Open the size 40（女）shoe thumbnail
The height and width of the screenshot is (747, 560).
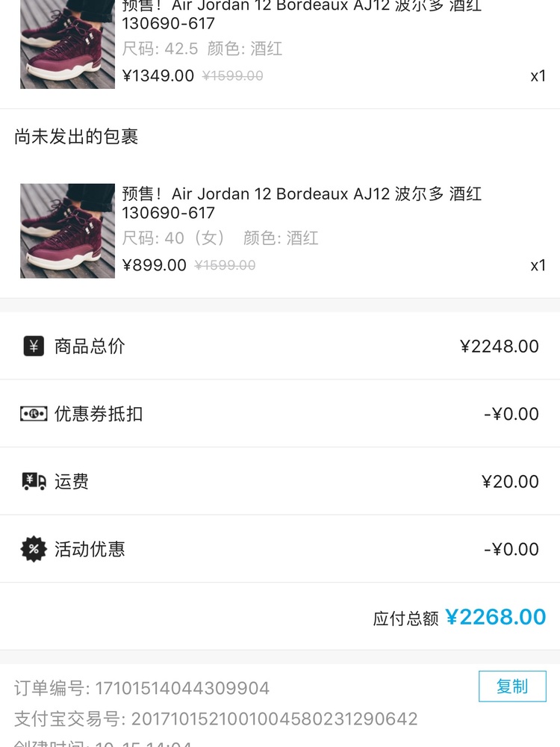(67, 231)
